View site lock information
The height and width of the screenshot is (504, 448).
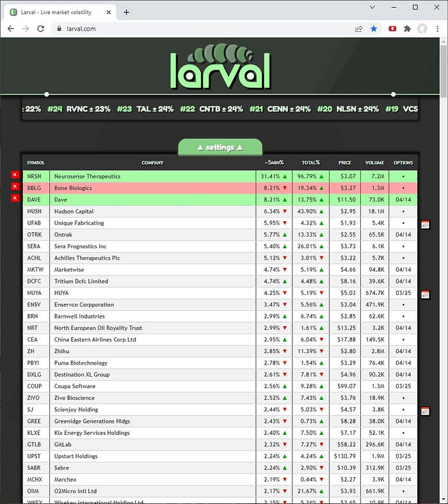pyautogui.click(x=59, y=29)
